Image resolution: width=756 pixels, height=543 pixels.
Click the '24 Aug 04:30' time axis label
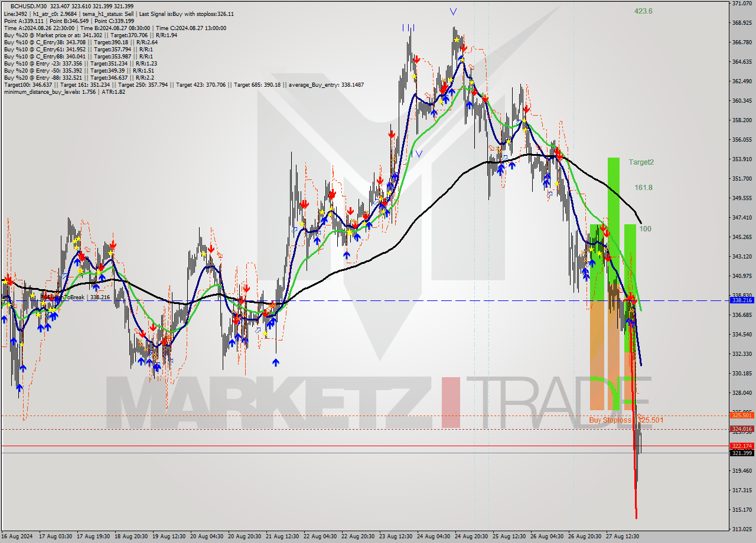click(434, 537)
